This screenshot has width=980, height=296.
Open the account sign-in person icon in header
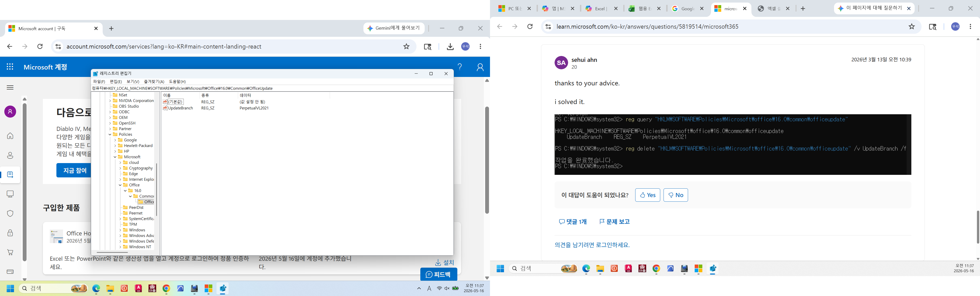click(480, 67)
